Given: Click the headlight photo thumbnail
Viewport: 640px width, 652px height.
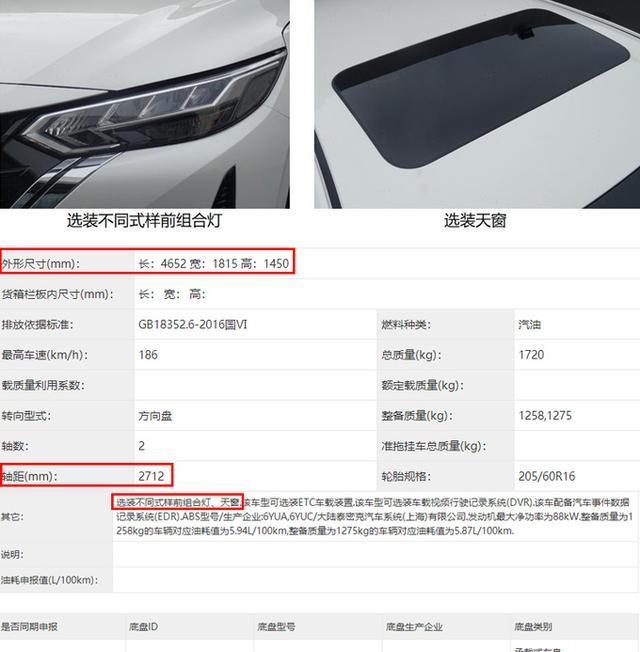Looking at the screenshot, I should point(145,104).
